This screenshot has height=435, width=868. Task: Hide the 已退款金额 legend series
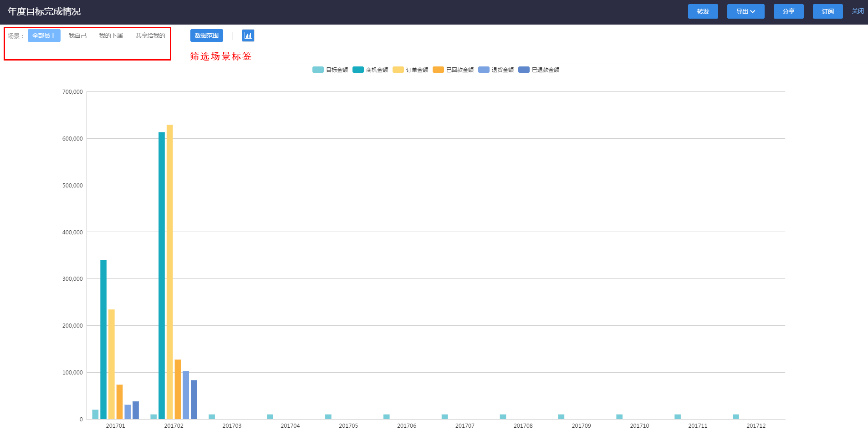[x=524, y=70]
